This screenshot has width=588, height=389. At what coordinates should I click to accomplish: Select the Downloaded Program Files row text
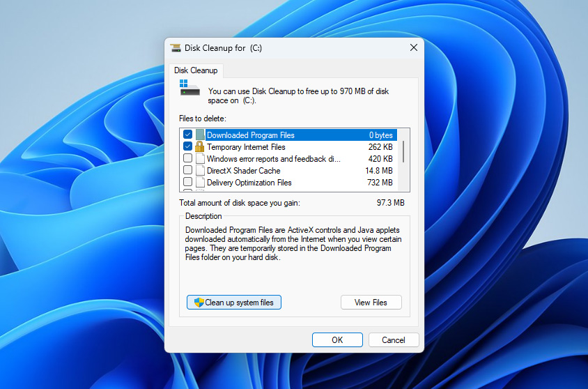tap(251, 135)
